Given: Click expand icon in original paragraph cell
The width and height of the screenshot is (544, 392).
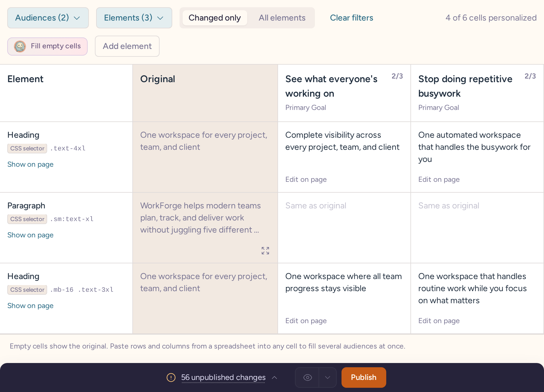Looking at the screenshot, I should pyautogui.click(x=265, y=251).
